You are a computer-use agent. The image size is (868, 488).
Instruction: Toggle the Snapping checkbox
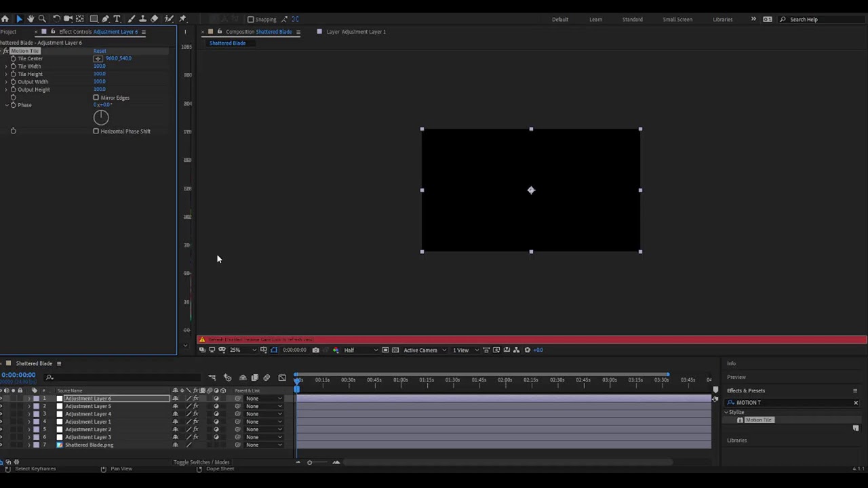click(x=251, y=20)
